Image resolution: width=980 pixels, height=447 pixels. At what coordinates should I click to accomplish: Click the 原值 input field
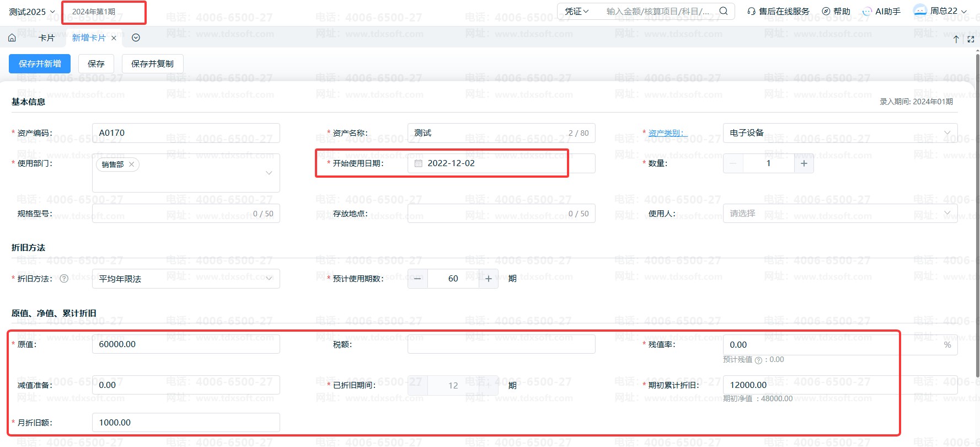tap(185, 344)
